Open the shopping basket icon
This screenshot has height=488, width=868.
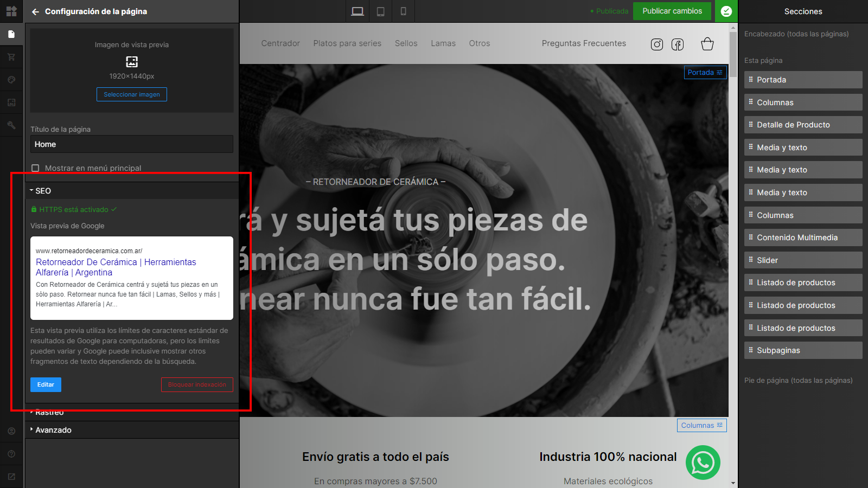707,44
